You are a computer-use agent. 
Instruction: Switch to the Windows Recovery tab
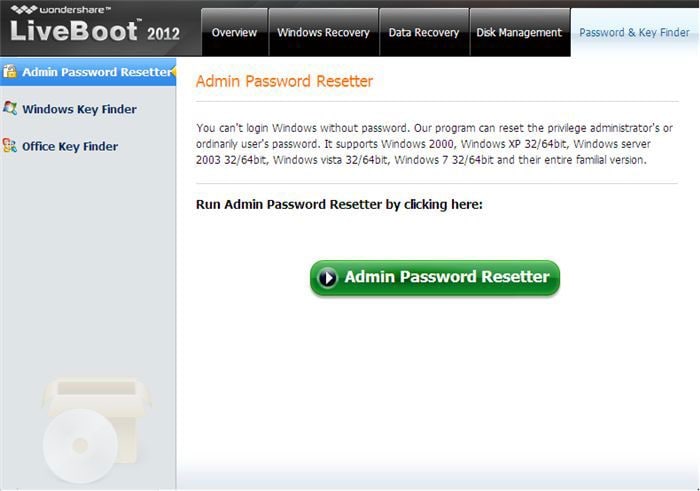click(x=323, y=32)
